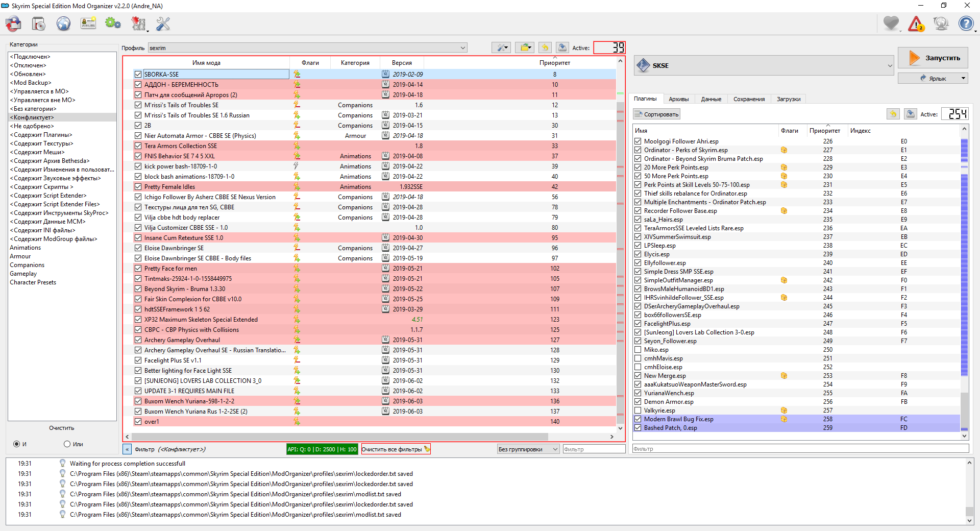Viewport: 980px width, 531px height.
Task: Switch to the Сохранения tab
Action: [x=749, y=99]
